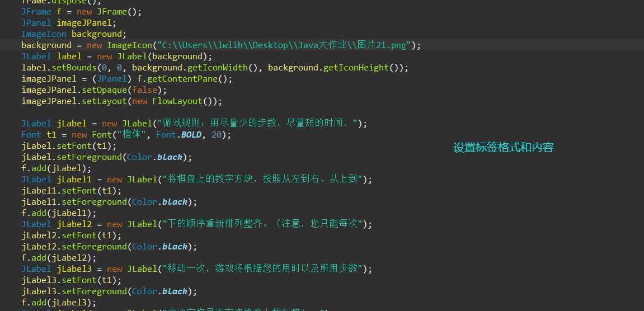This screenshot has height=311, width=644.
Task: Click the jLabel2.setForeground(Color.black) line
Action: [109, 247]
